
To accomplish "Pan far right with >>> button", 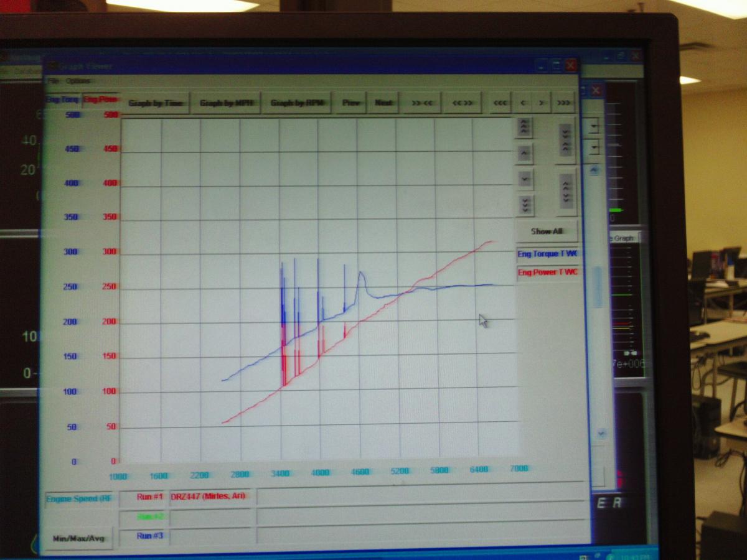I will pyautogui.click(x=563, y=103).
